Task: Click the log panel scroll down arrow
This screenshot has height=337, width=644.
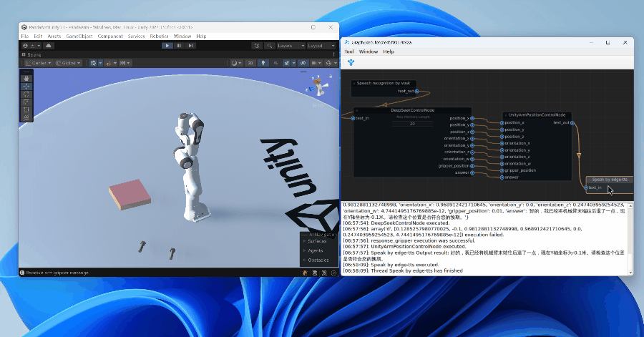Action: click(630, 273)
